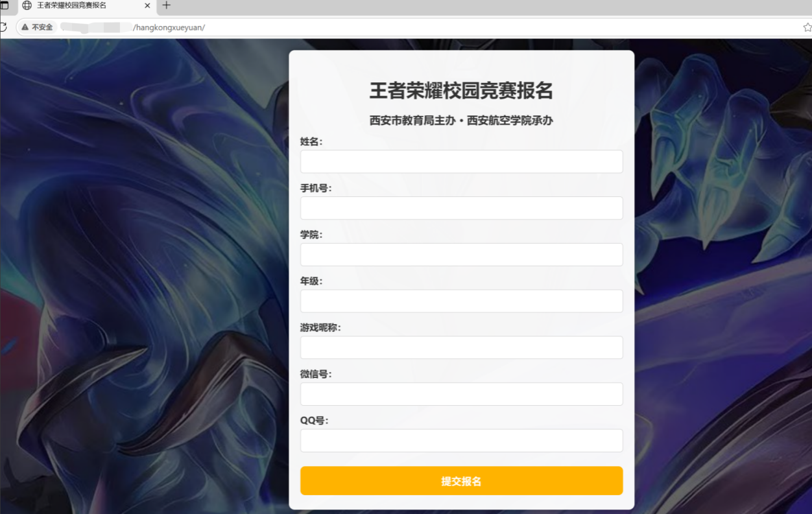
Task: Focus the QQ号 input field
Action: pos(461,441)
